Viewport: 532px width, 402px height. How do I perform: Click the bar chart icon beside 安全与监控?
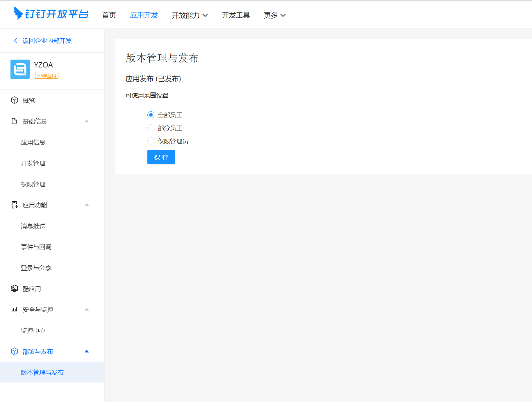pyautogui.click(x=14, y=310)
